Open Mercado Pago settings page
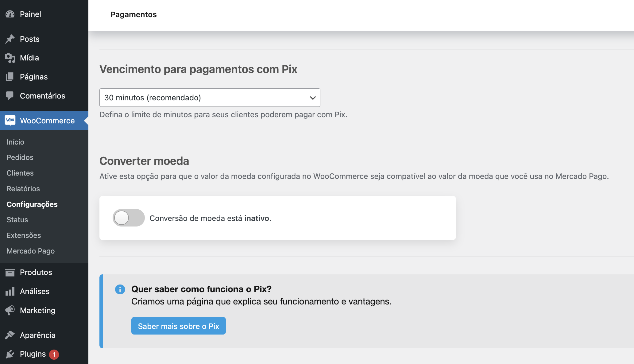 (30, 251)
